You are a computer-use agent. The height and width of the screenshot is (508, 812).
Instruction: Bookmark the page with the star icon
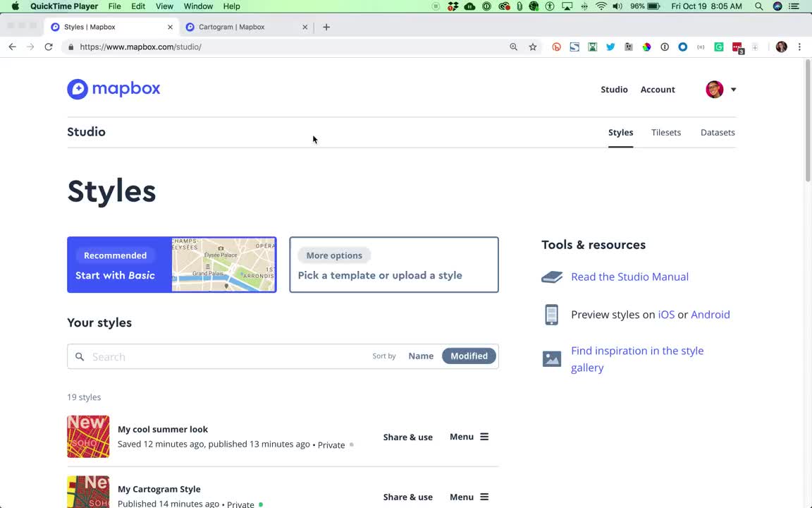pos(532,47)
